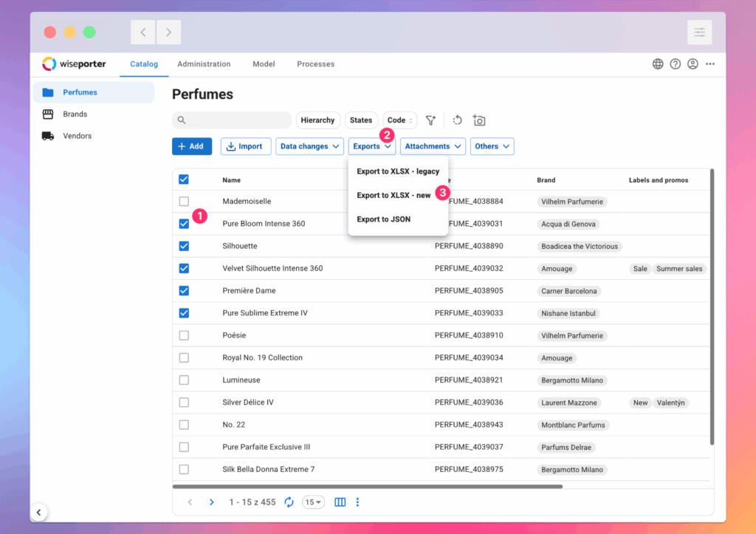This screenshot has width=756, height=534.
Task: Check the No. 22 row checkbox
Action: (x=184, y=425)
